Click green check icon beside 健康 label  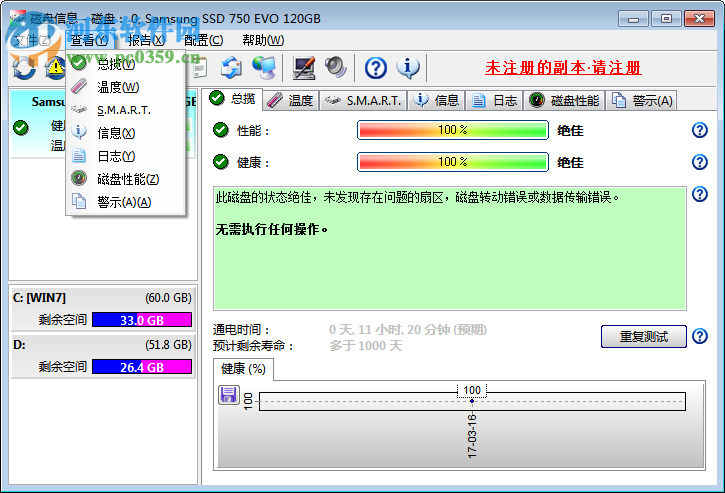(221, 162)
